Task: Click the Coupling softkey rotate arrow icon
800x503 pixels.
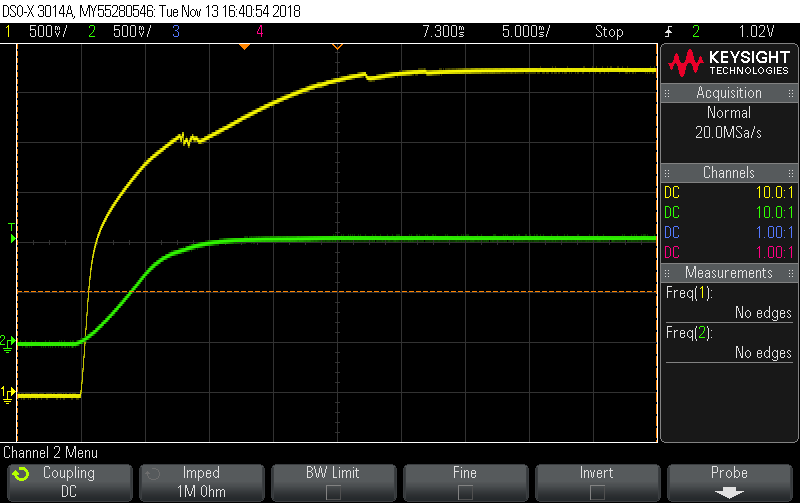Action: click(x=21, y=474)
